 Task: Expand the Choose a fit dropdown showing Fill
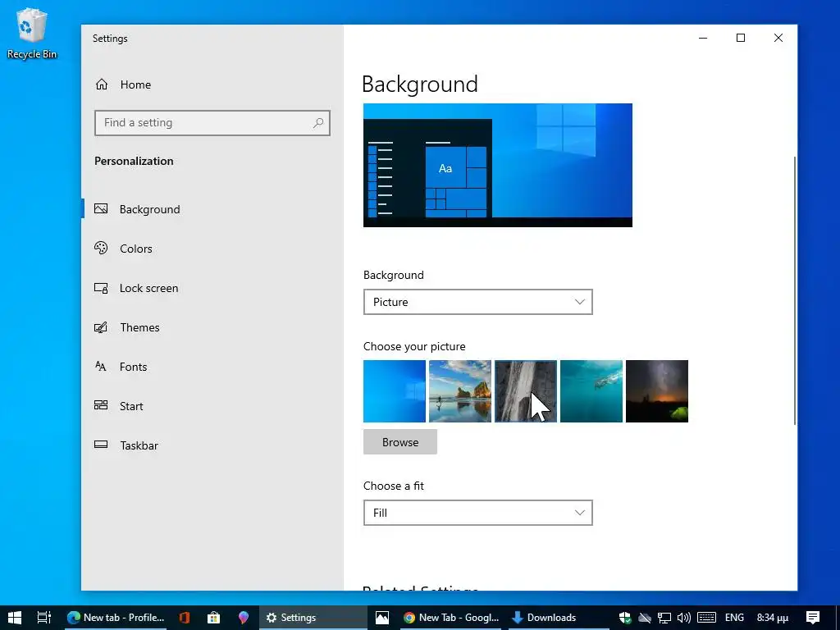[x=478, y=514]
